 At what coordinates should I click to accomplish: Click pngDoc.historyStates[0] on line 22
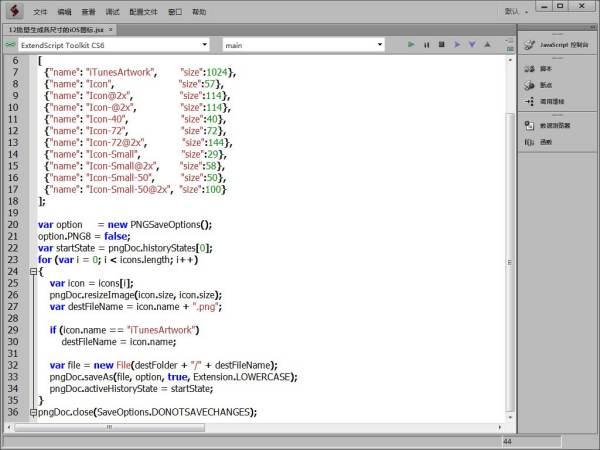[160, 248]
